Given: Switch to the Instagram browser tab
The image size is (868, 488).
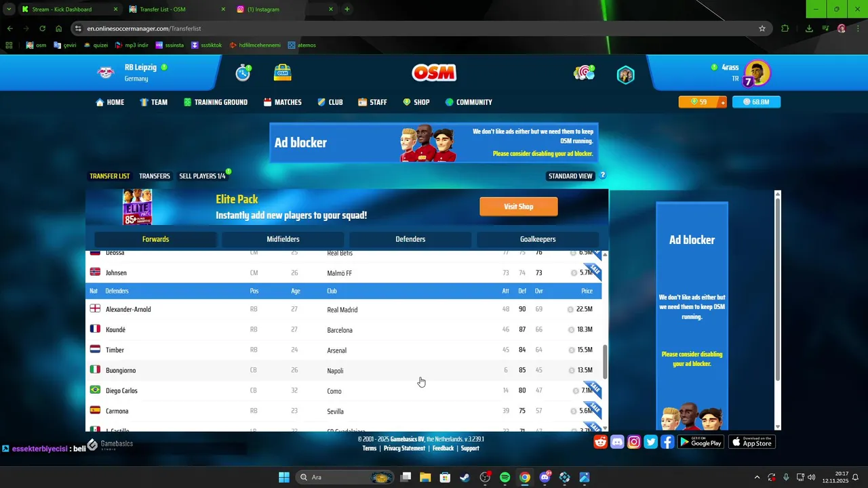Looking at the screenshot, I should 285,9.
